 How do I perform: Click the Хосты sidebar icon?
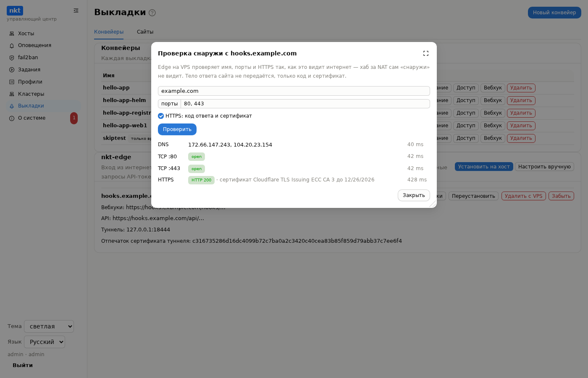(x=12, y=34)
